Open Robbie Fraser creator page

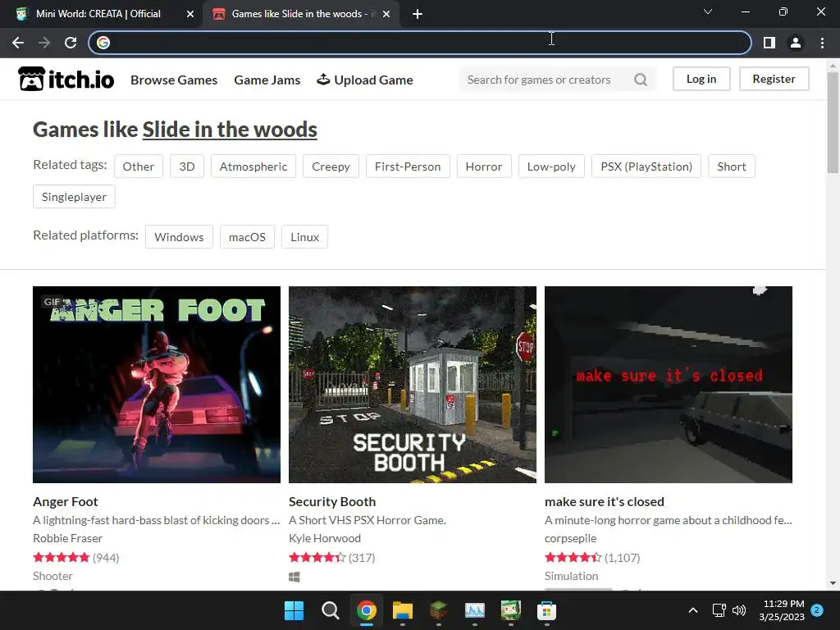point(67,538)
